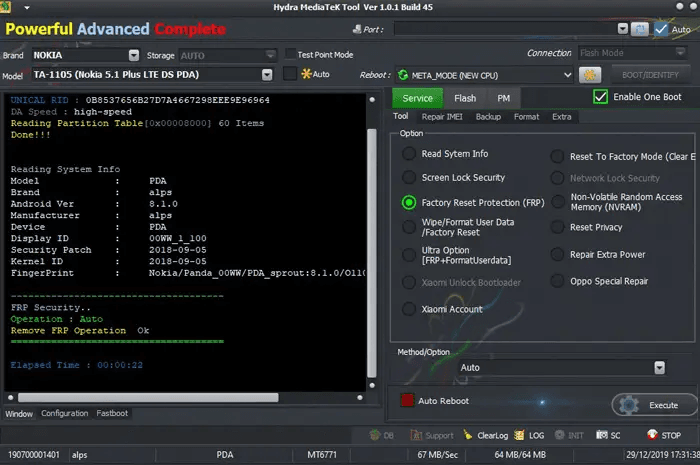Click the DB database icon
Screen dimensions: 700x465
pyautogui.click(x=376, y=436)
